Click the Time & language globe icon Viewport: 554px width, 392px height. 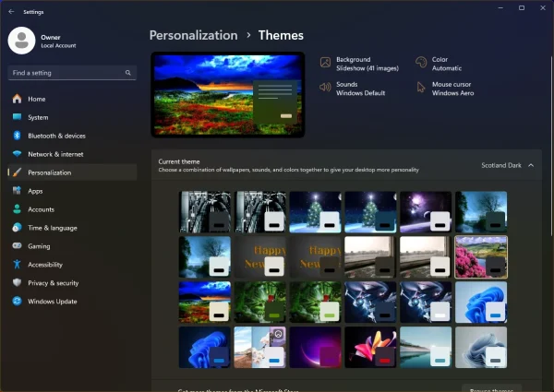click(17, 228)
